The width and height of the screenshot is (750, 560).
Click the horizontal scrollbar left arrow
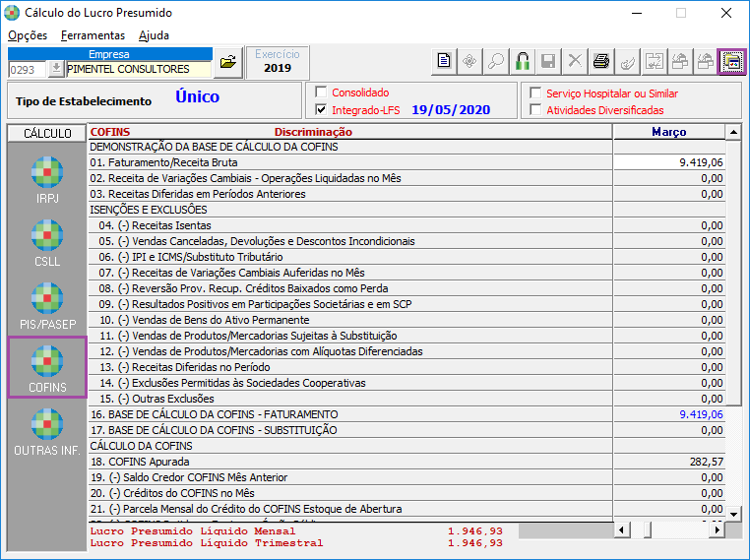[x=621, y=529]
